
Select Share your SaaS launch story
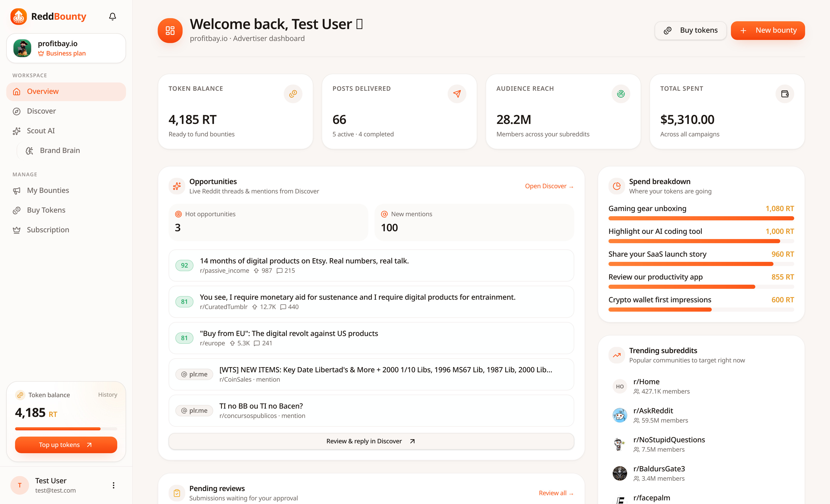(701, 258)
